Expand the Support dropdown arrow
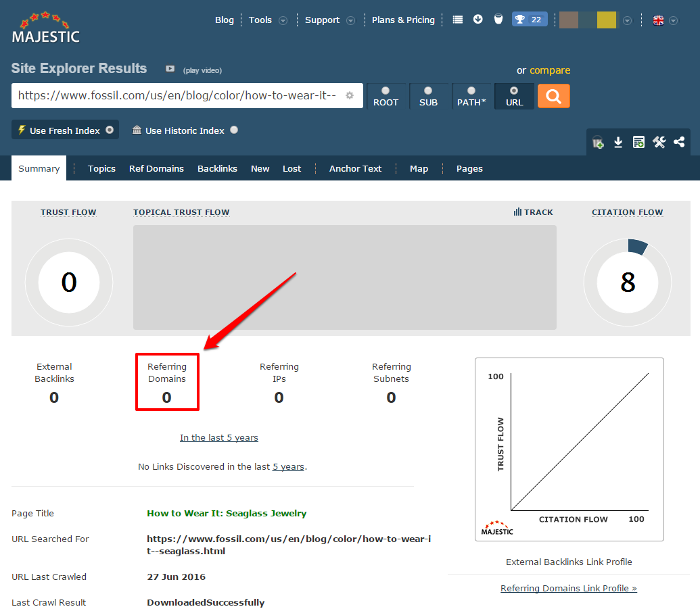700x611 pixels. (351, 20)
